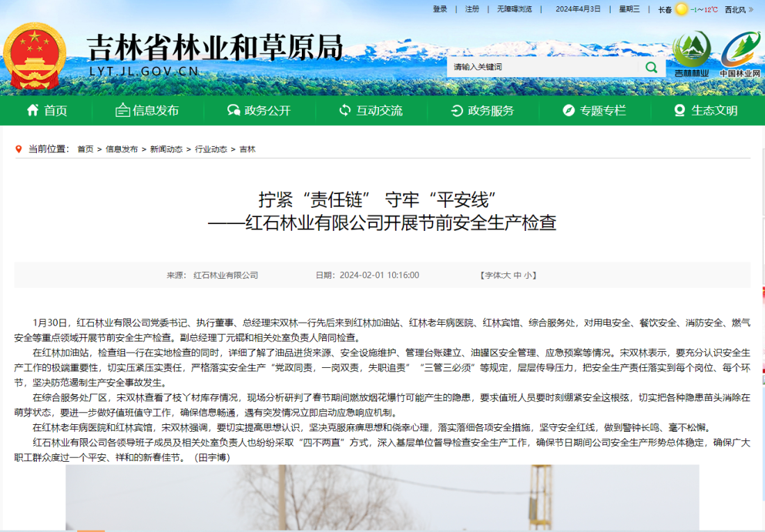Open 政务公开 in the navigation bar
The height and width of the screenshot is (532, 765).
point(259,111)
